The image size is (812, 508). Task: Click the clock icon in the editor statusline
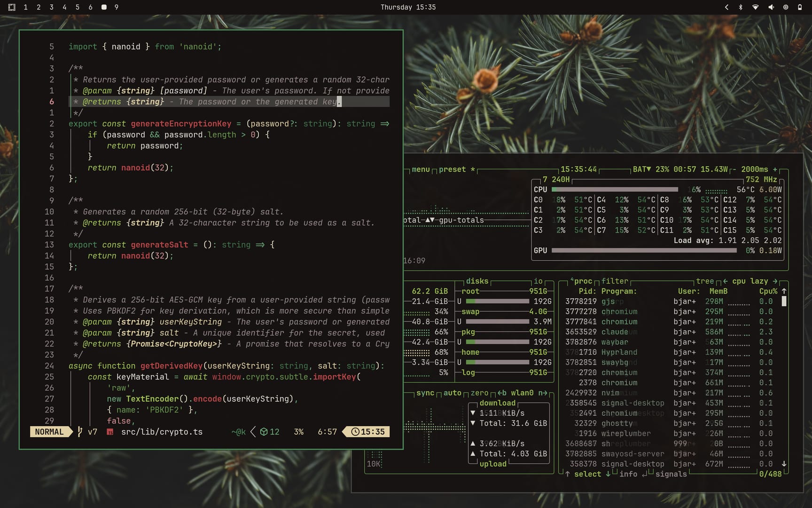tap(355, 432)
